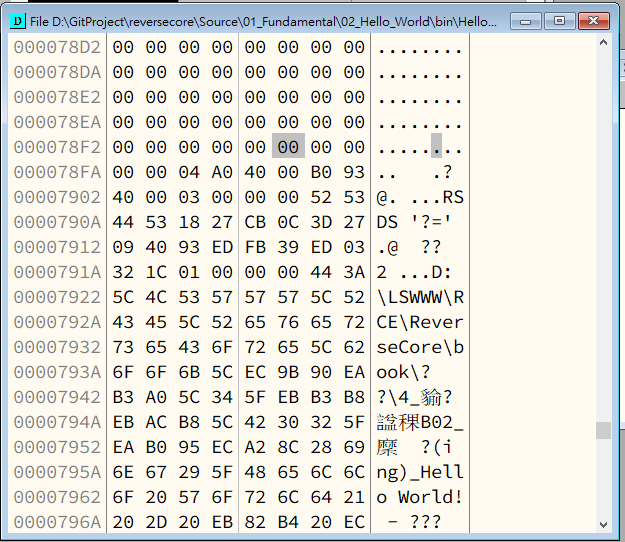Image resolution: width=625 pixels, height=542 pixels.
Task: Select byte 52 in row 00007902
Action: 321,197
